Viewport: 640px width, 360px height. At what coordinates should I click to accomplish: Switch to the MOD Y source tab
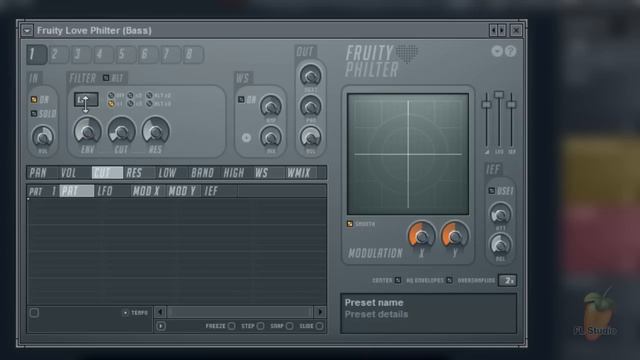[x=182, y=191]
